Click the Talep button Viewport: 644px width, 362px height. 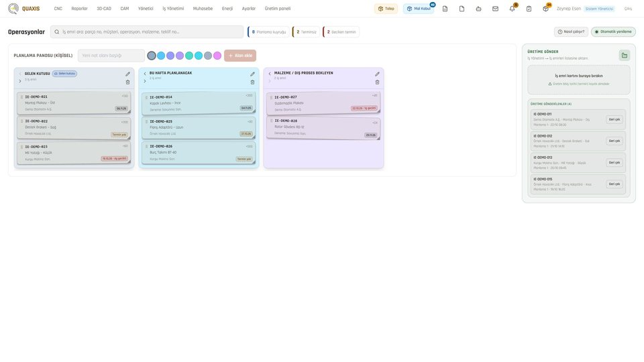tap(386, 9)
